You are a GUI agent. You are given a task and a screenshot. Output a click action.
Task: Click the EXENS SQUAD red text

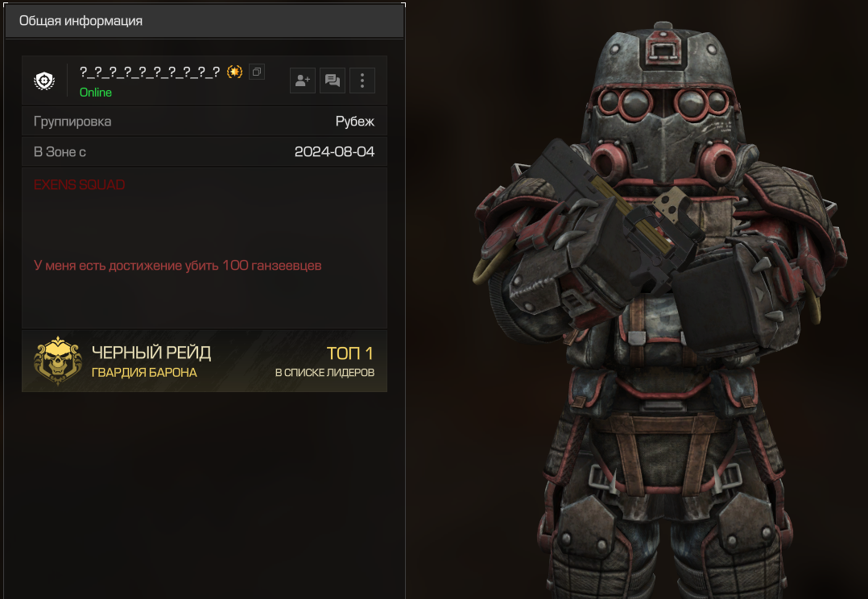tap(79, 185)
